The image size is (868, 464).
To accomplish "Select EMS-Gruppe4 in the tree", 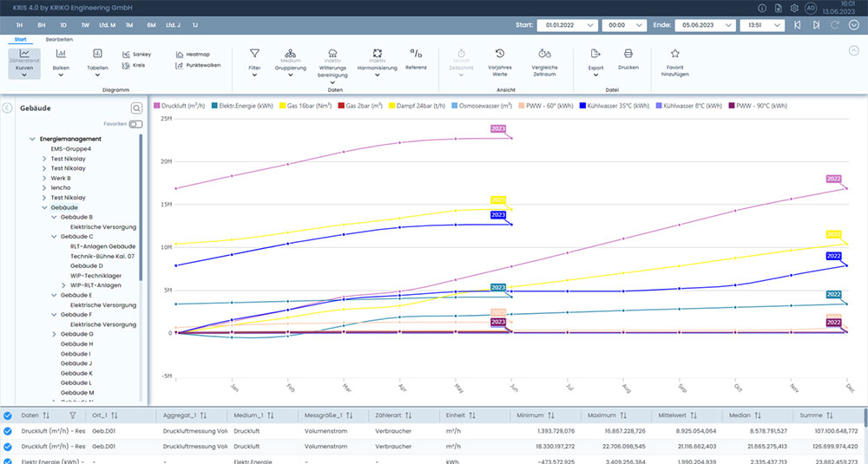I will 71,149.
